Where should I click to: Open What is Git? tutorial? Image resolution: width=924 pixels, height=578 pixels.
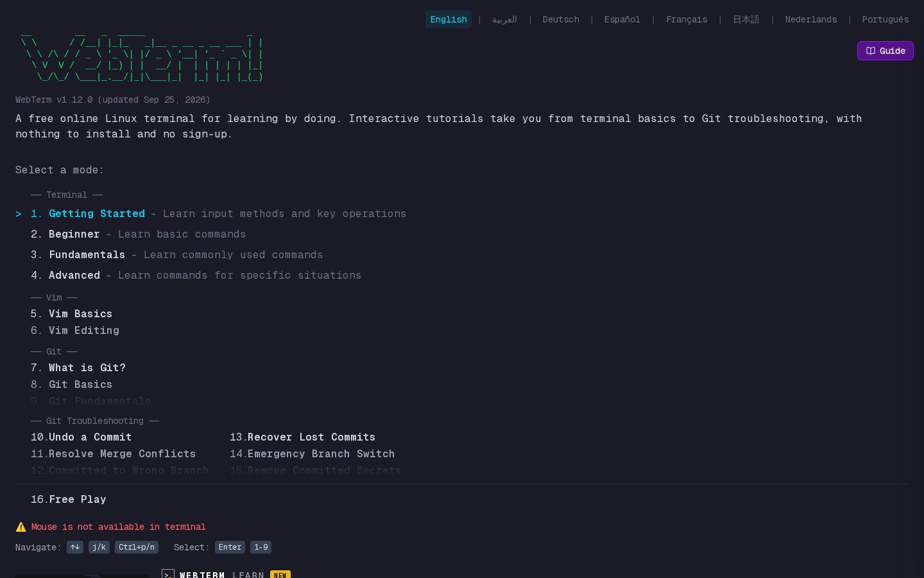78,367
